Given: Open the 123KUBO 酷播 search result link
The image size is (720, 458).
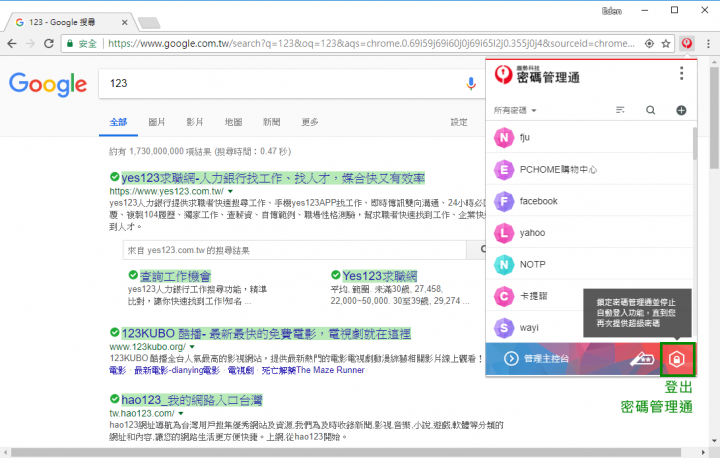Looking at the screenshot, I should [266, 334].
